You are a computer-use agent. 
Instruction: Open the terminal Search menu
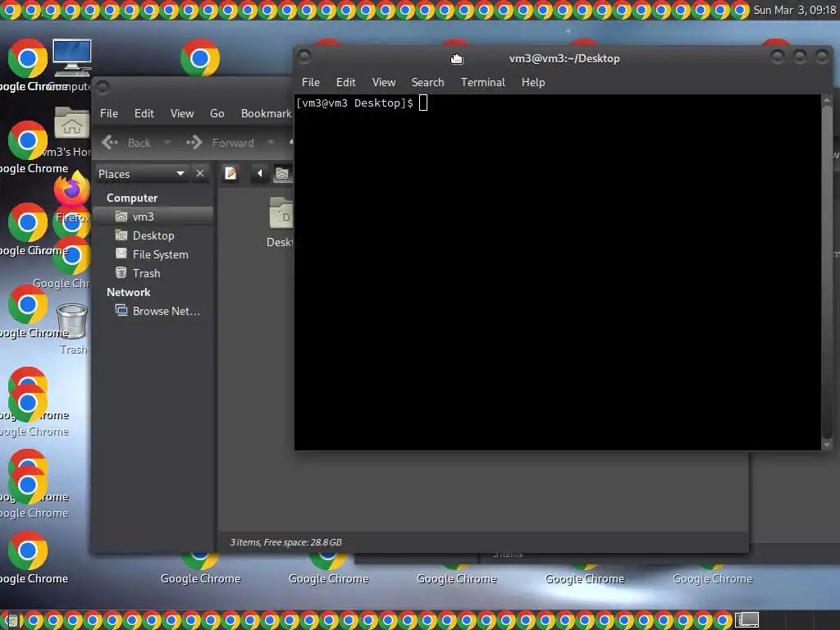tap(427, 83)
